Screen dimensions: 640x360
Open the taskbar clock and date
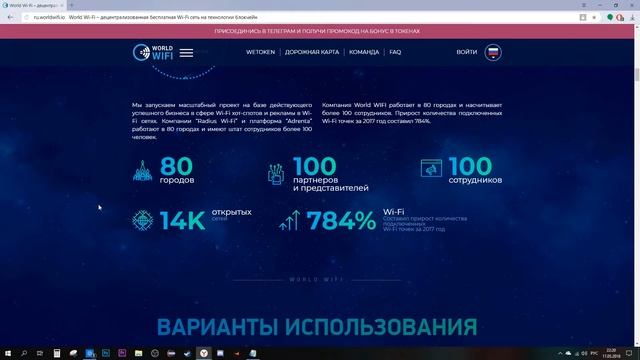pyautogui.click(x=611, y=353)
